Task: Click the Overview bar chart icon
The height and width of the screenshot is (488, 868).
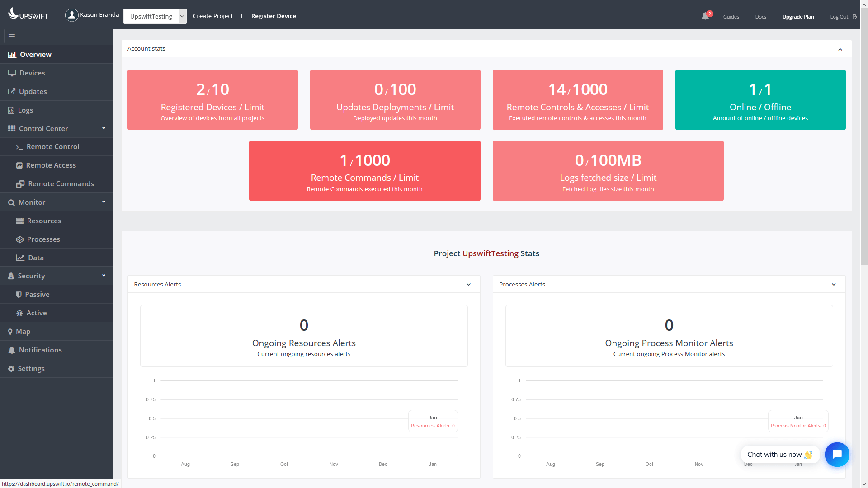Action: [x=12, y=55]
